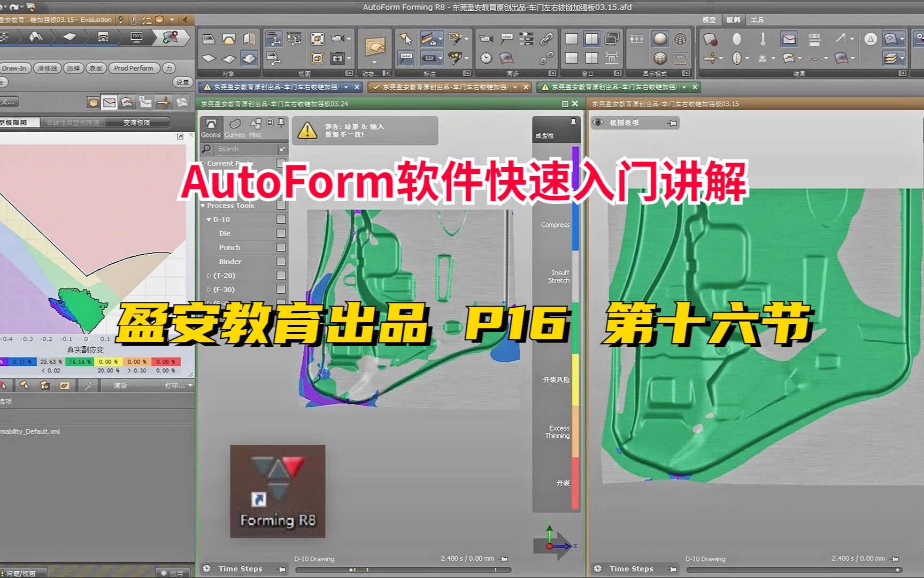Click the Prod Perform button
This screenshot has width=924, height=578.
[134, 68]
